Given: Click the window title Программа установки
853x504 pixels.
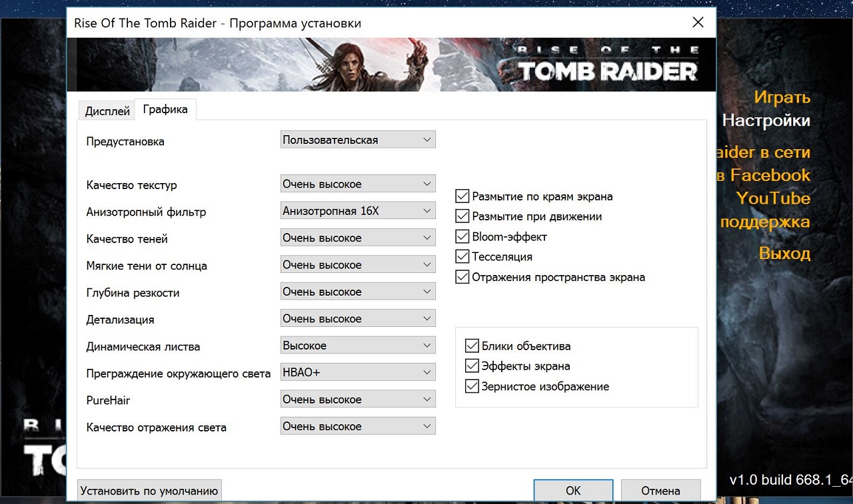Looking at the screenshot, I should point(295,23).
